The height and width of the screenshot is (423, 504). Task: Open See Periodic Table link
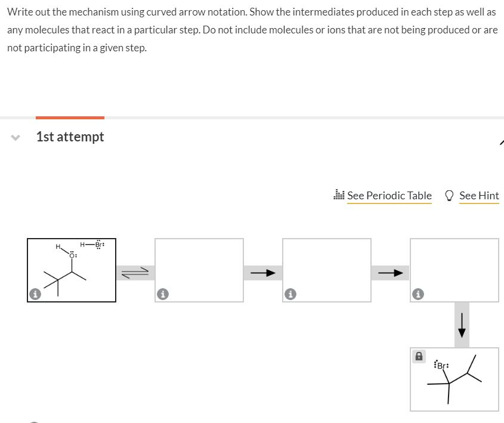click(389, 195)
